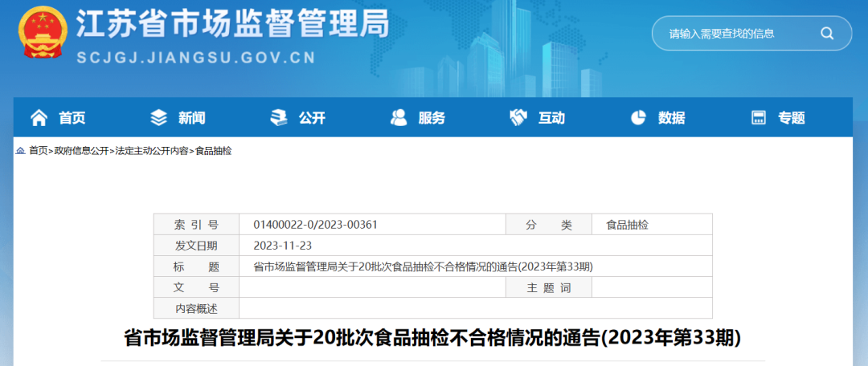Click the 内容概述 label cell
868x366 pixels.
coord(197,308)
